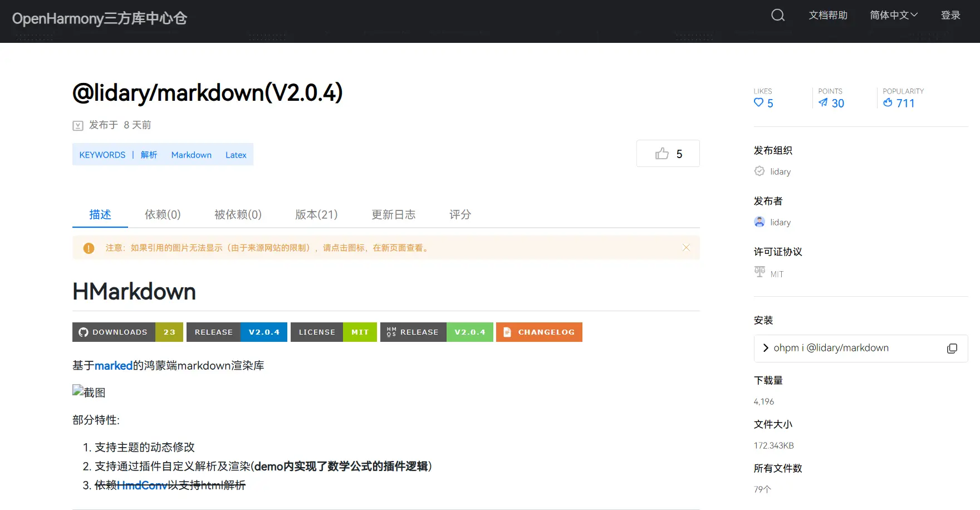
Task: Dismiss the orange notice banner
Action: (686, 248)
